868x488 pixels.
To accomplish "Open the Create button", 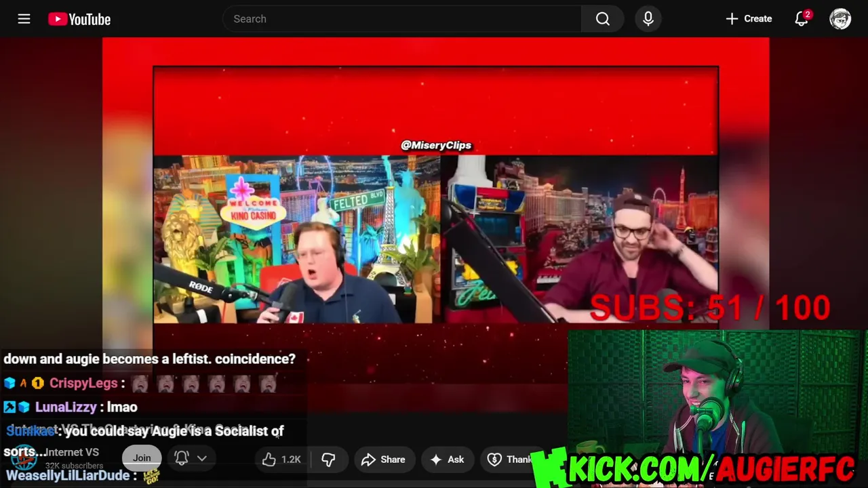I will (x=749, y=19).
